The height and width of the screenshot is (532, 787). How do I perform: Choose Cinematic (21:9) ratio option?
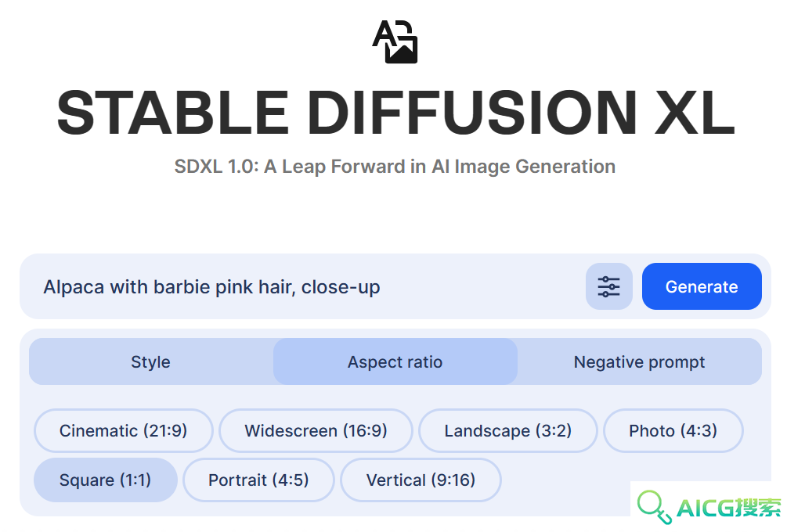[x=124, y=431]
